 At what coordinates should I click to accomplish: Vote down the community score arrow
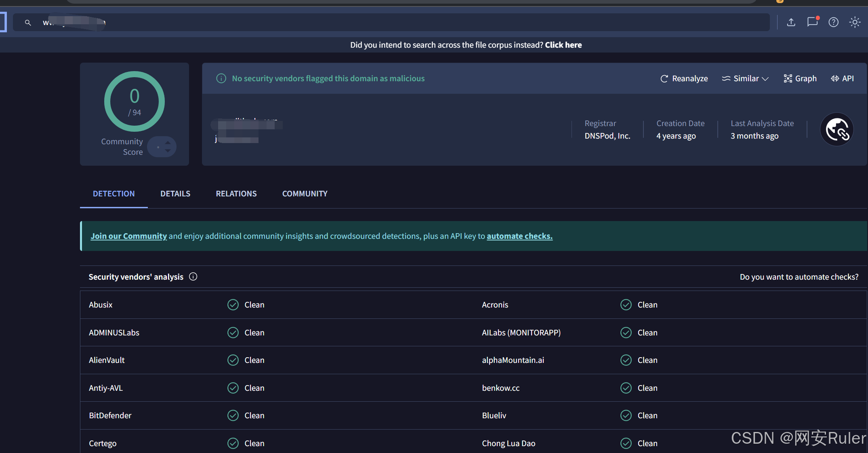168,151
